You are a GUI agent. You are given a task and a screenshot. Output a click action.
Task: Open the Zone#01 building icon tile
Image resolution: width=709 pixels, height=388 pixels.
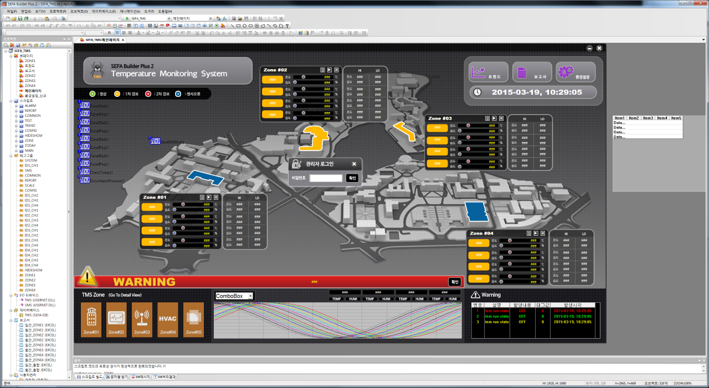click(x=91, y=319)
